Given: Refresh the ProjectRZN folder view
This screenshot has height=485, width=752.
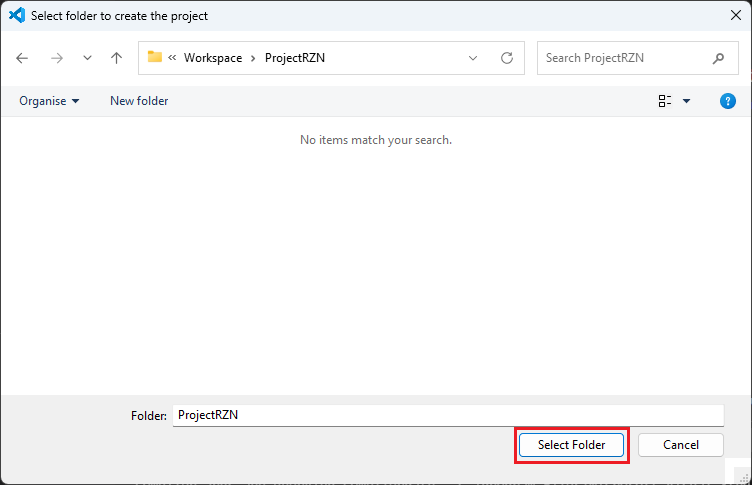Looking at the screenshot, I should (x=507, y=58).
